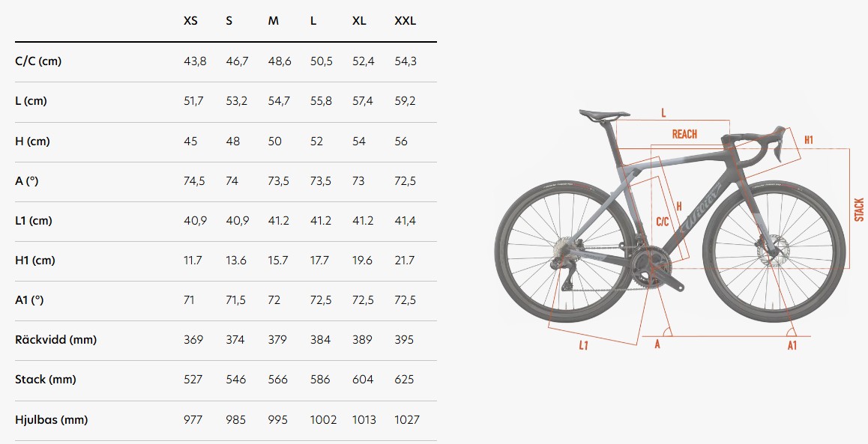Click the REACH label on bike diagram
Image resolution: width=868 pixels, height=444 pixels.
pyautogui.click(x=684, y=134)
